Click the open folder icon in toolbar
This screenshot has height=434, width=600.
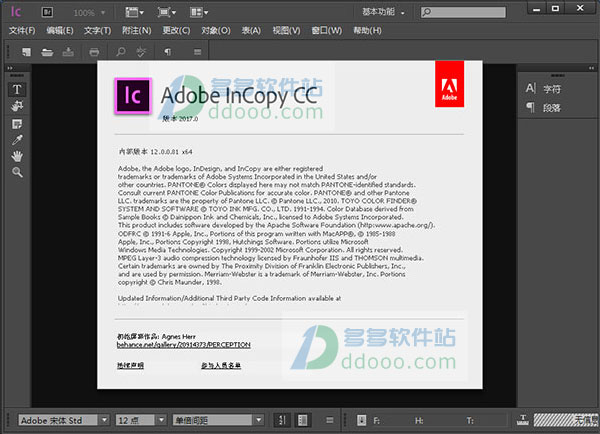click(47, 52)
